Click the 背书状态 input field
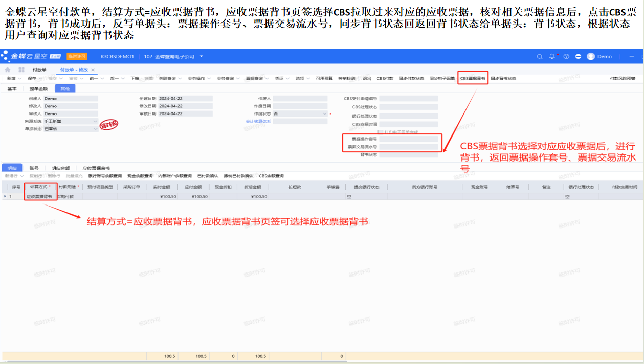This screenshot has width=644, height=364. point(409,154)
